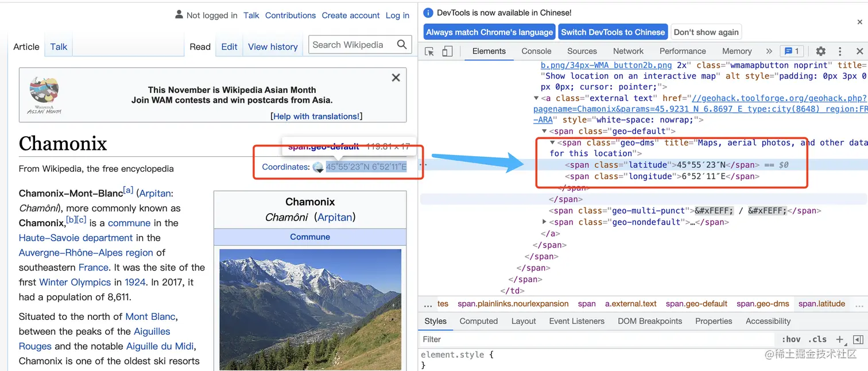
Task: Select the Read tab
Action: coord(200,47)
